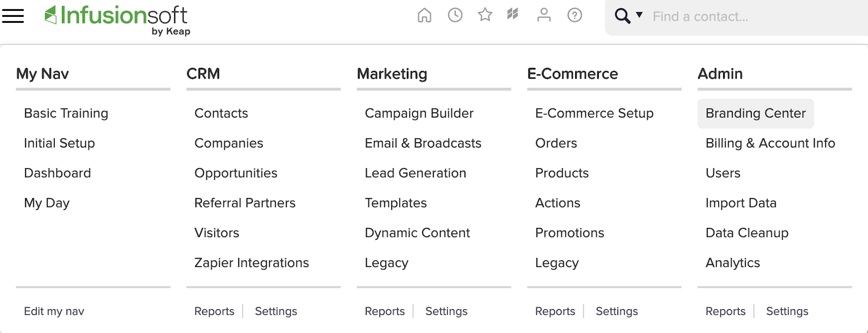Open Promotions

pyautogui.click(x=570, y=233)
